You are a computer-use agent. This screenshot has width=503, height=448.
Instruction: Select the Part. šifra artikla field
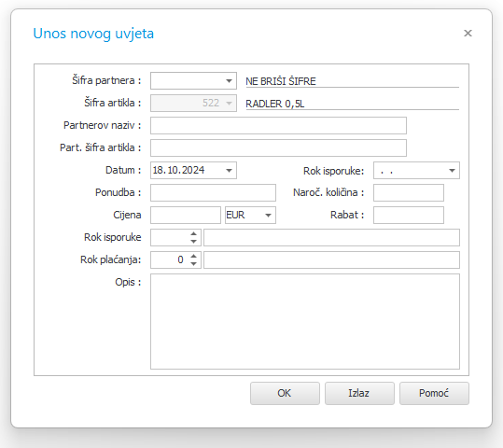(x=278, y=148)
